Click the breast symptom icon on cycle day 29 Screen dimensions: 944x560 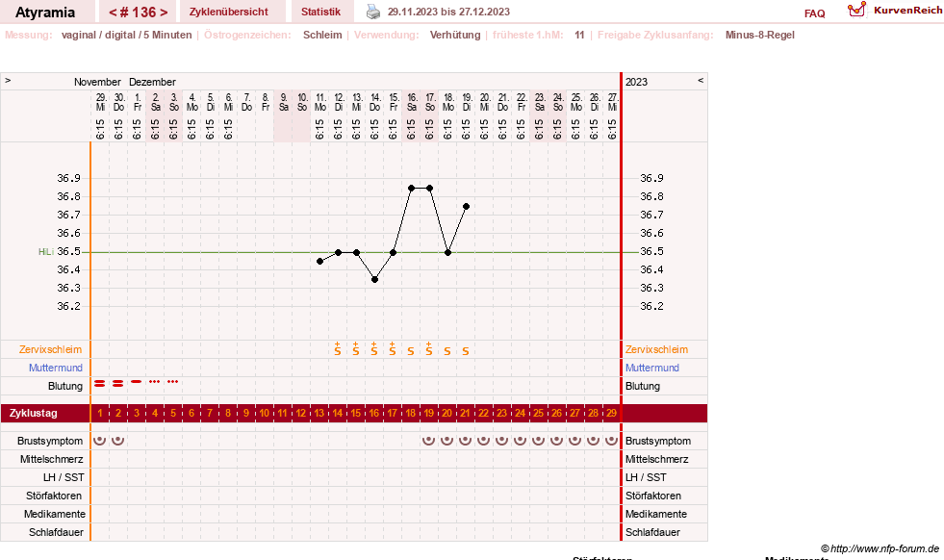tap(611, 440)
